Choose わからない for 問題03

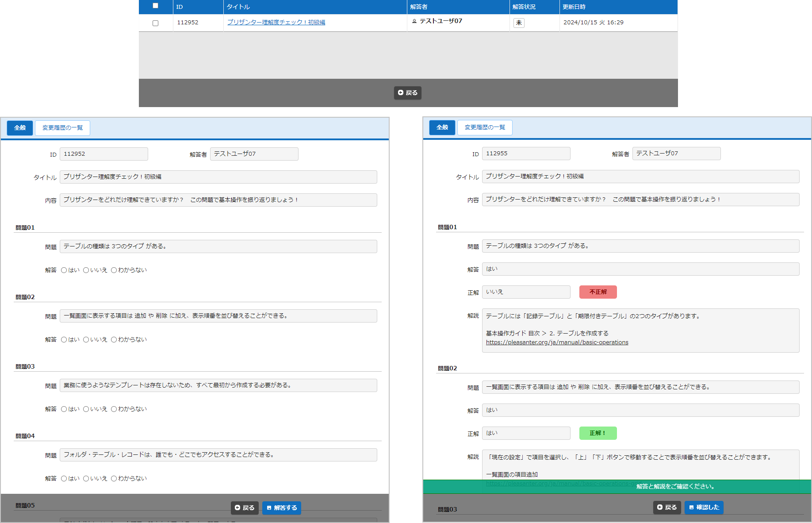pos(114,409)
